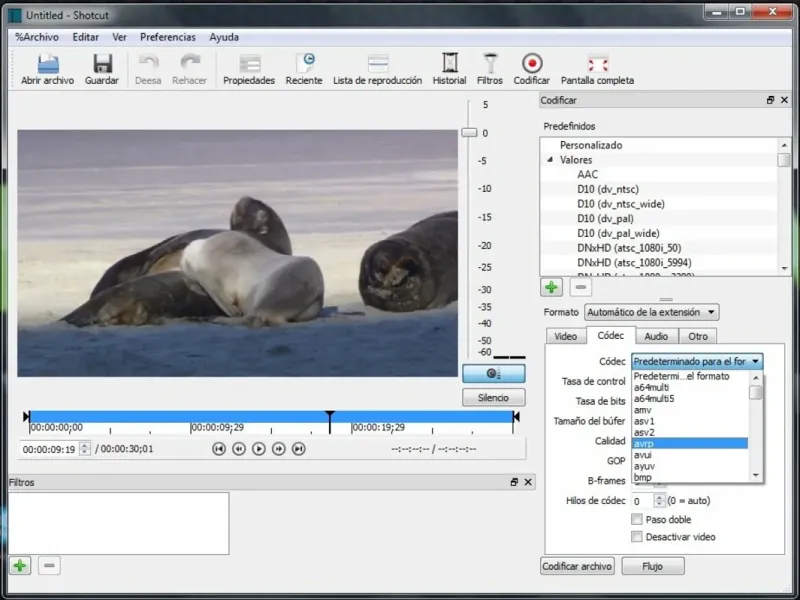
Task: Click the Flujo button
Action: coord(652,566)
